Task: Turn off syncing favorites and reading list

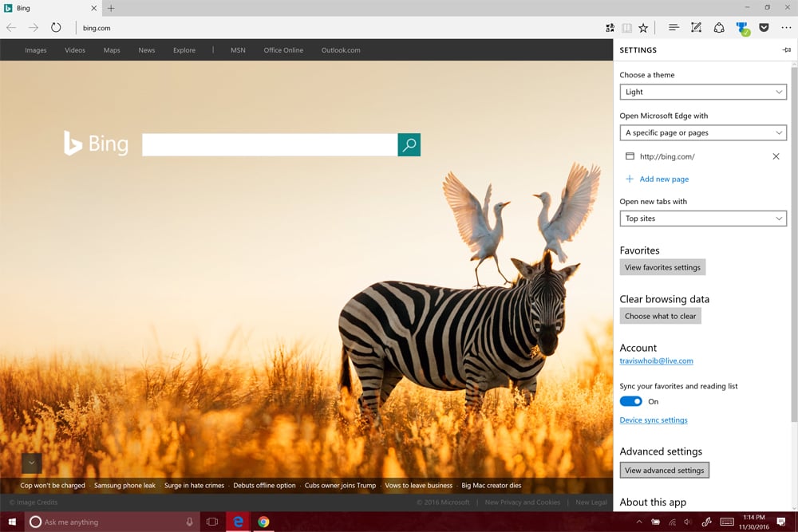Action: 630,401
